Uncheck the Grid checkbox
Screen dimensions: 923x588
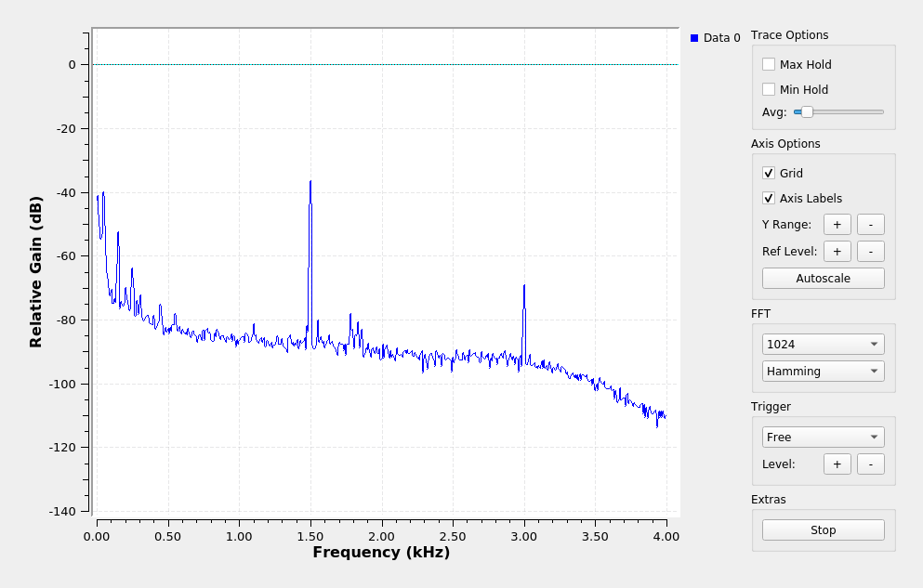(769, 174)
